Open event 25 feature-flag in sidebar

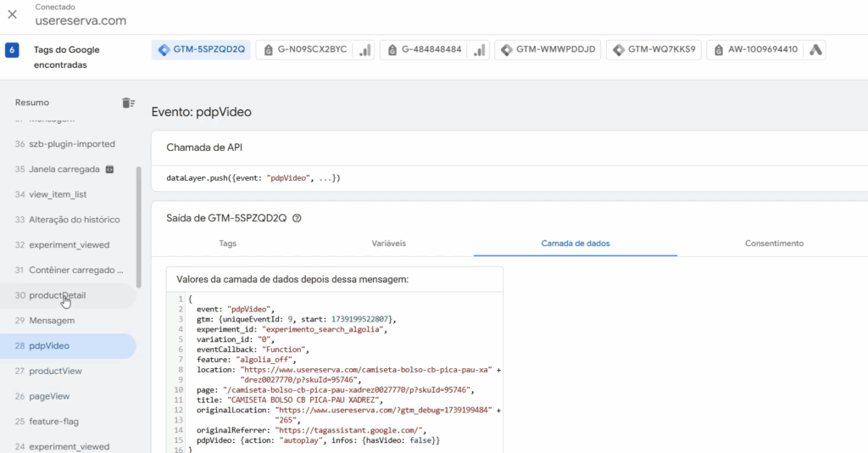(55, 422)
